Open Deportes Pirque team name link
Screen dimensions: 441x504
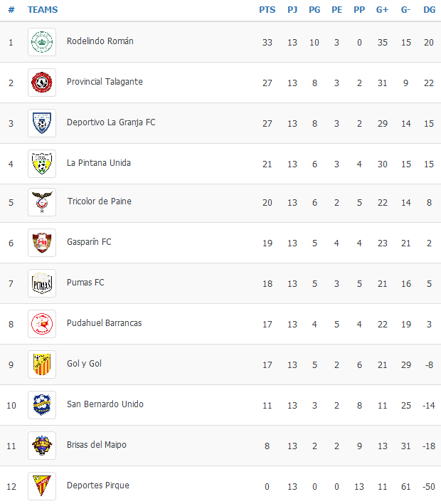[x=98, y=485]
